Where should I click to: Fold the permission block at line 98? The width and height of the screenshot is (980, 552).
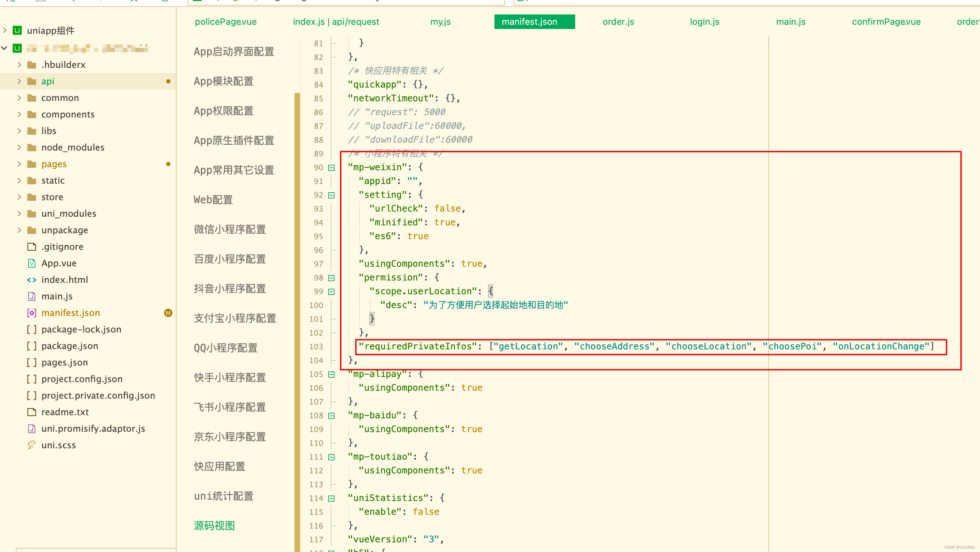331,278
